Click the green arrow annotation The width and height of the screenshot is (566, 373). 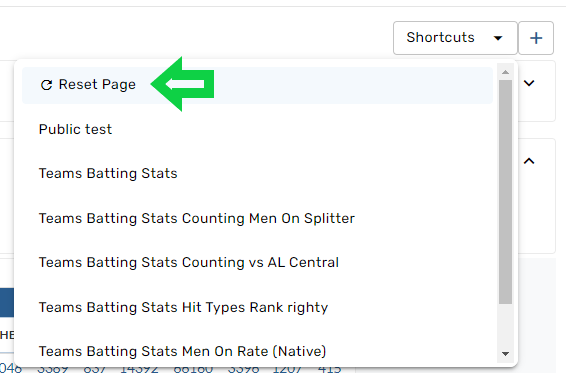point(183,84)
